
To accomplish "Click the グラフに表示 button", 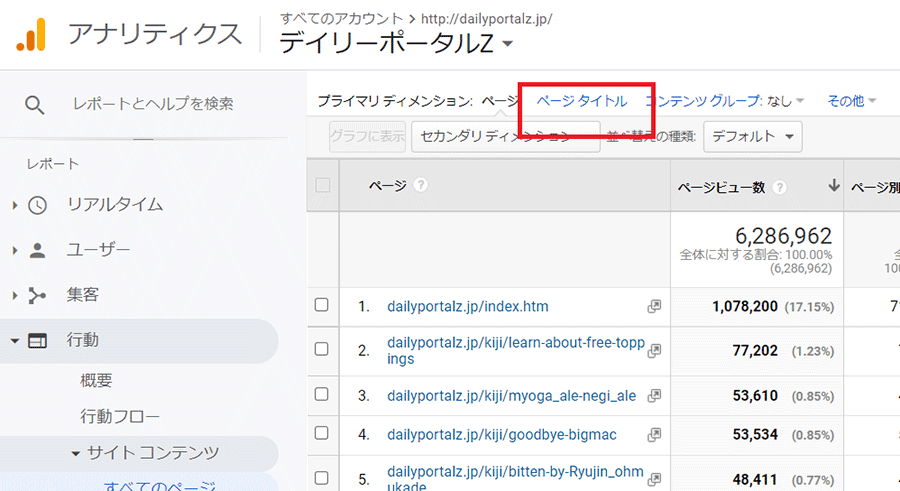I will (367, 137).
